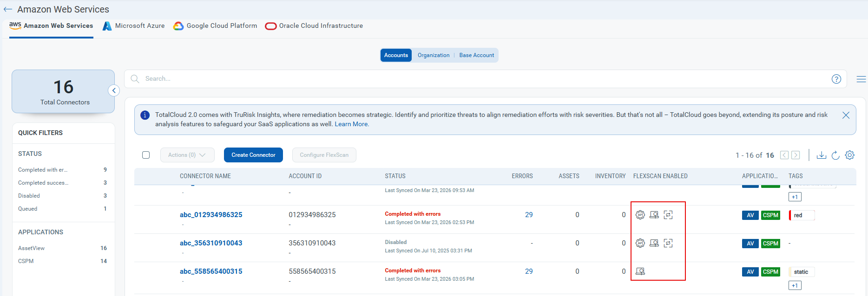Click the static tag chip

802,272
